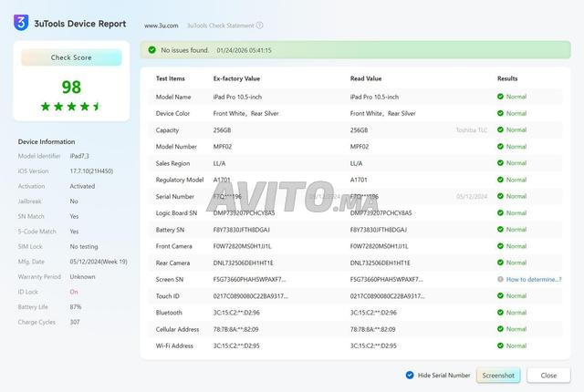Image resolution: width=584 pixels, height=392 pixels.
Task: Click the green checkmark beside No issues found
Action: point(152,50)
